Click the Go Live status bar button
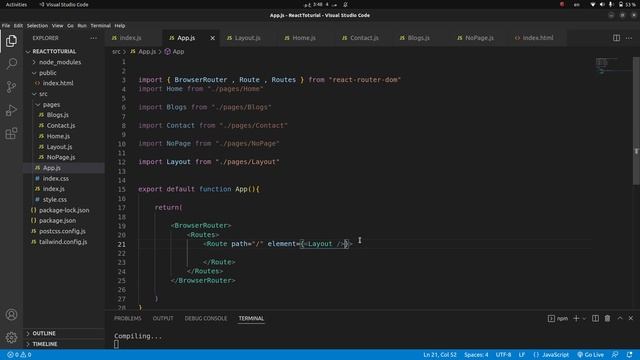The width and height of the screenshot is (640, 360). coord(591,355)
